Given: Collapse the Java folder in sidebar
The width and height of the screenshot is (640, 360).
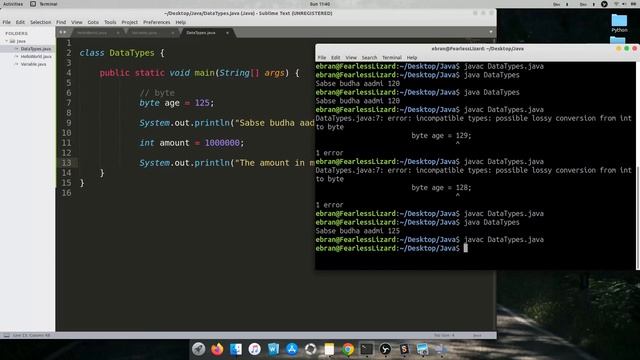Looking at the screenshot, I should point(7,41).
